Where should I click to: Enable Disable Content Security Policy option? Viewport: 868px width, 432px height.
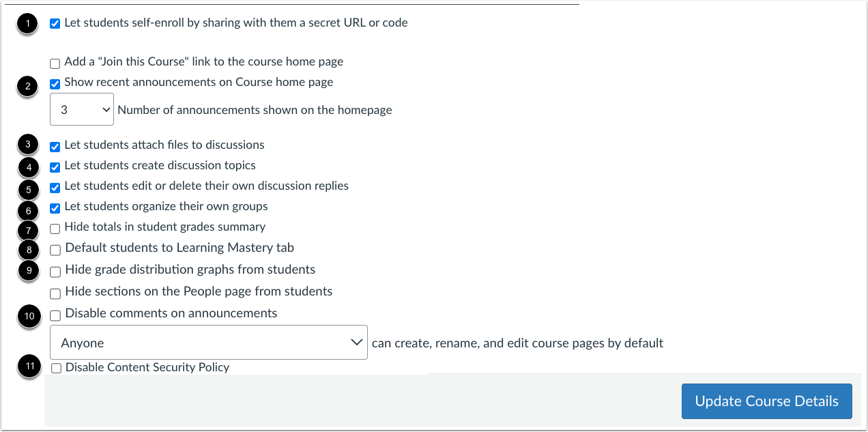(x=55, y=367)
